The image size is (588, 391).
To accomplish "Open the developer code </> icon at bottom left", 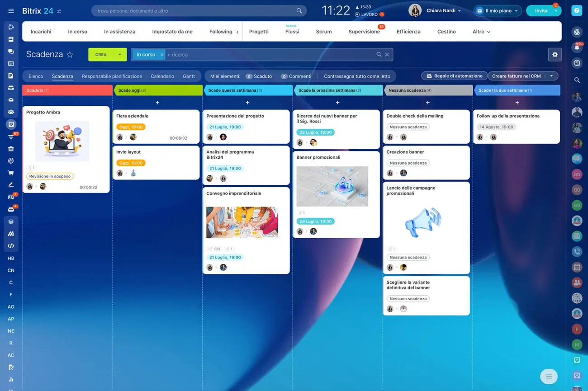I will coord(11,245).
